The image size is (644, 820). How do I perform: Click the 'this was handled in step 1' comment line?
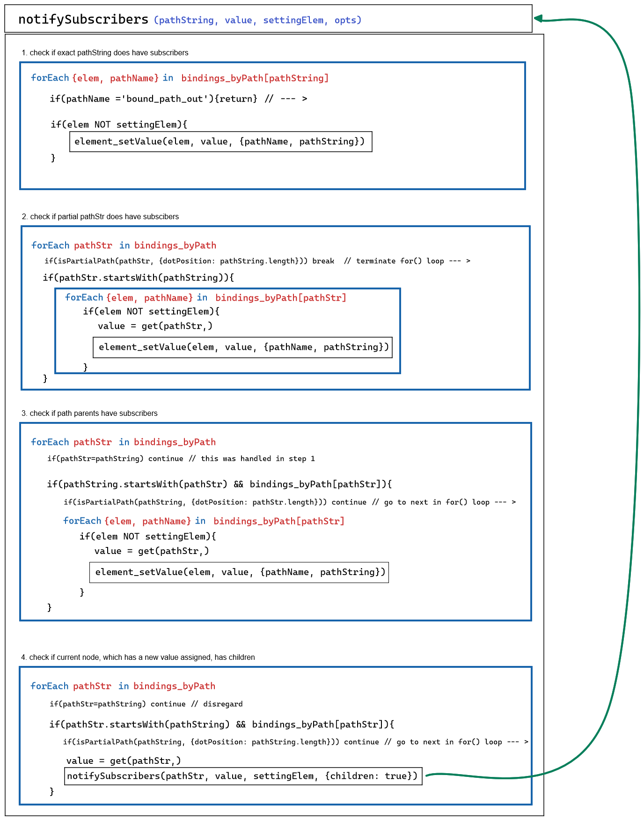point(181,459)
